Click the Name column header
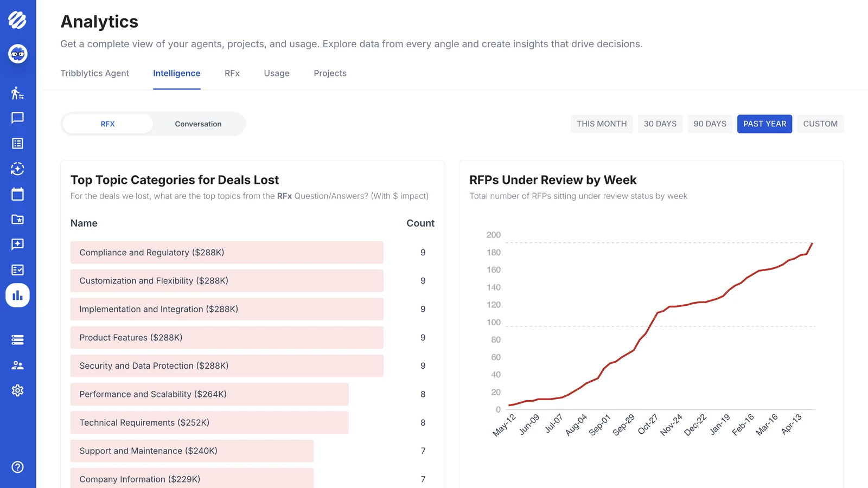This screenshot has height=488, width=868. pyautogui.click(x=84, y=223)
